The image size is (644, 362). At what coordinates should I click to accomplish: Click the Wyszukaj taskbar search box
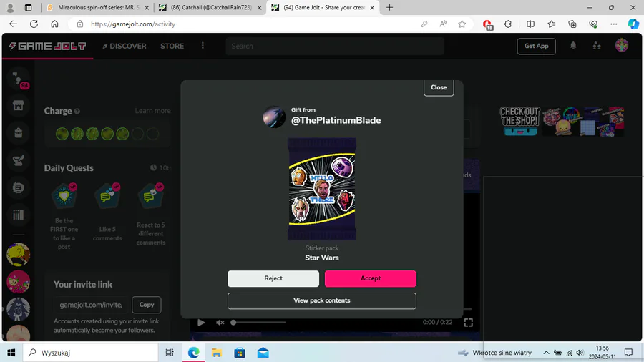(x=91, y=353)
